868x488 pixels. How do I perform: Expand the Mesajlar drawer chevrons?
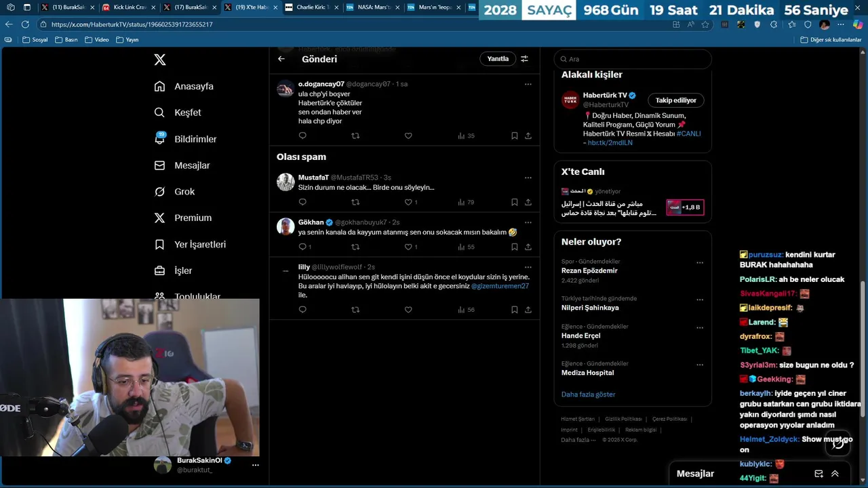pos(835,474)
